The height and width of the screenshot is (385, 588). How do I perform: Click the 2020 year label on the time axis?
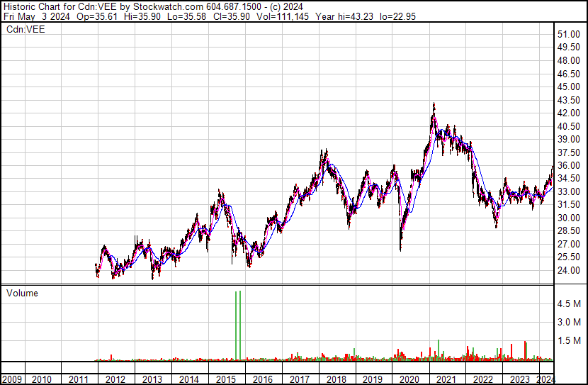[x=409, y=379]
